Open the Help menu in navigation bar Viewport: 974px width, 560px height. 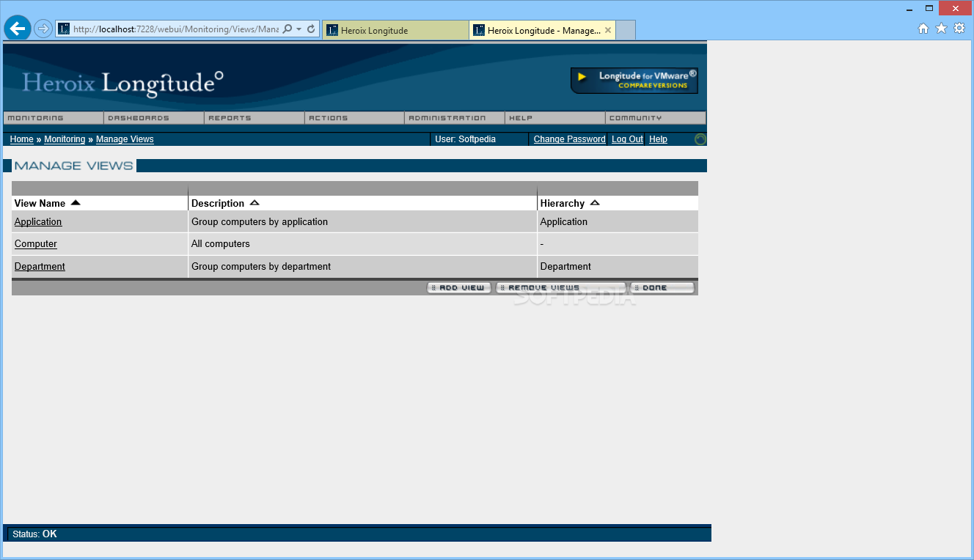coord(555,118)
